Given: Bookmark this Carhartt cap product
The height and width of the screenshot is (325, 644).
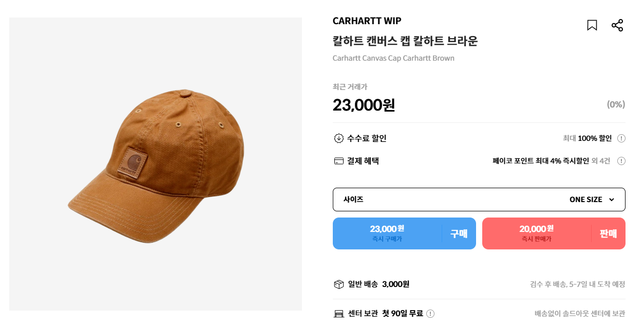Looking at the screenshot, I should pos(592,25).
